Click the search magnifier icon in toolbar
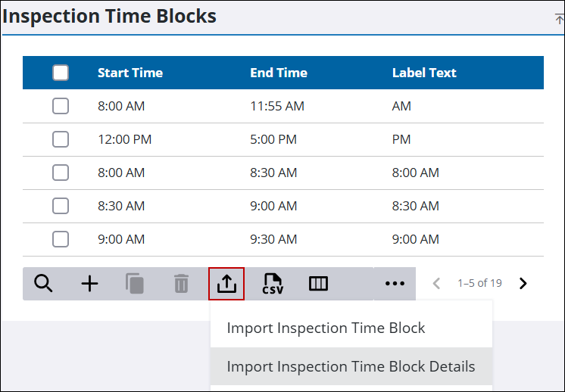565x392 pixels. click(x=44, y=284)
